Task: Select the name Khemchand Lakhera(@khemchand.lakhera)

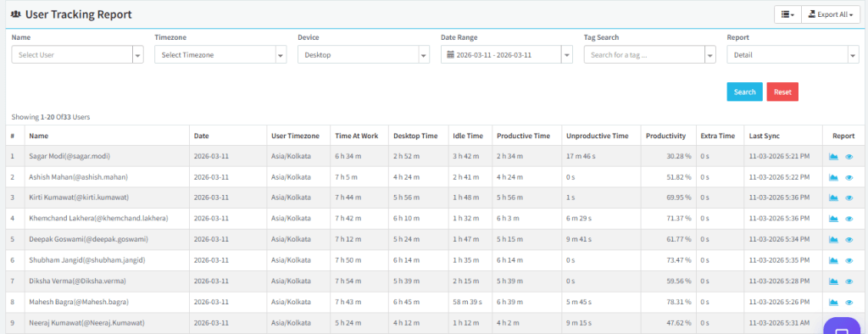Action: click(98, 219)
